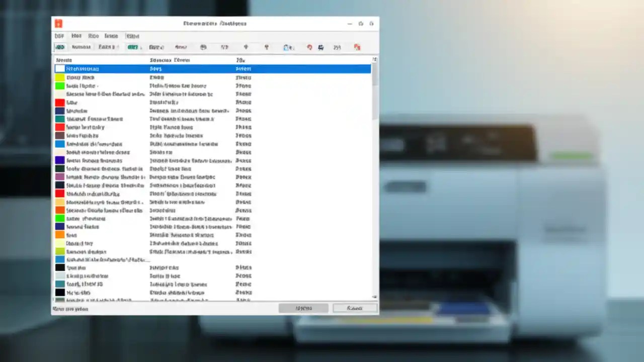
Task: Click the rightmost red toolbar icon
Action: coord(357,47)
